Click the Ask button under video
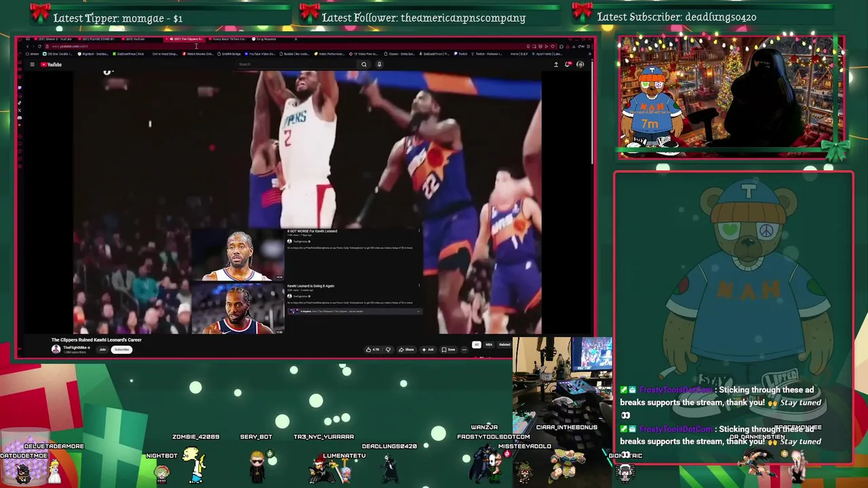 (428, 350)
